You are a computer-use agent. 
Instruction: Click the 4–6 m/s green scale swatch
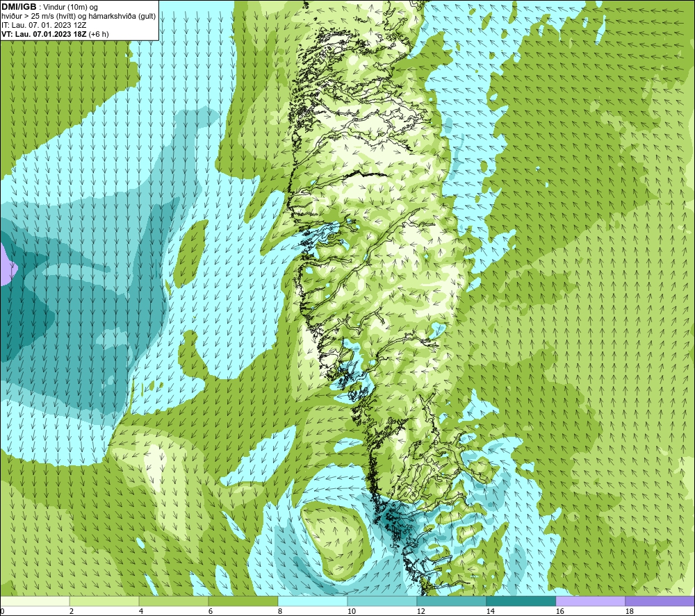174,601
